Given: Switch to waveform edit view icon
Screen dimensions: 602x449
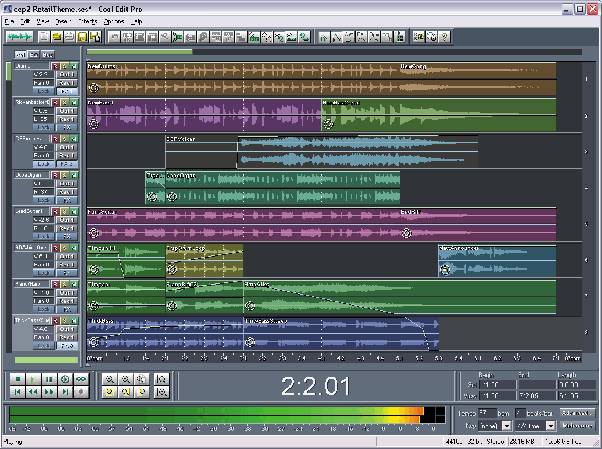Looking at the screenshot, I should [17, 37].
